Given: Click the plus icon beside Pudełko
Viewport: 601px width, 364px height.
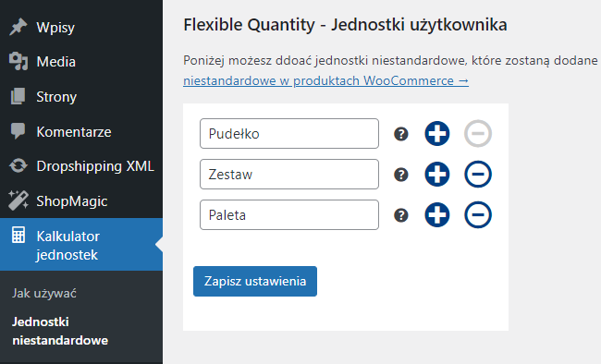Looking at the screenshot, I should pos(437,134).
